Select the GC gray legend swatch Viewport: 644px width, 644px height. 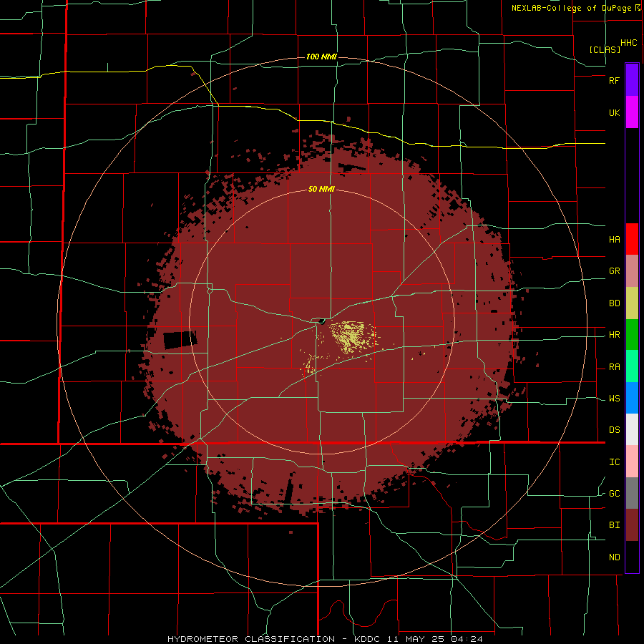tap(632, 493)
